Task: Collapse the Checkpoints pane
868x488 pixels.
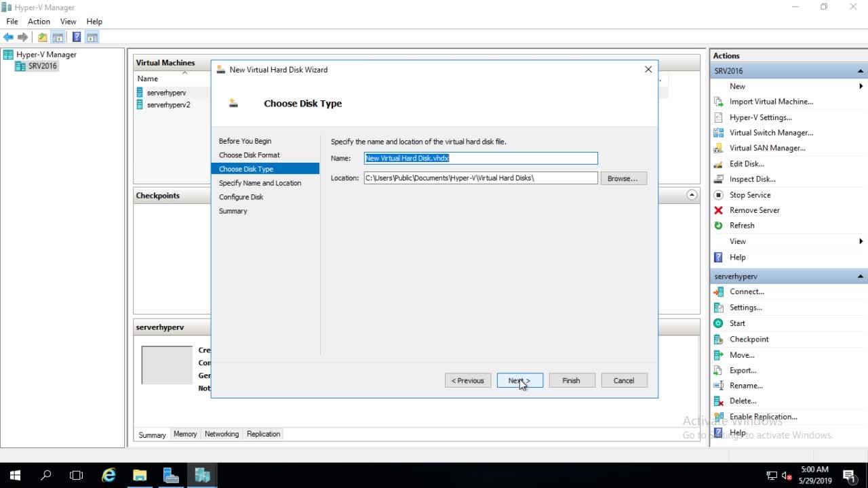Action: [x=692, y=195]
